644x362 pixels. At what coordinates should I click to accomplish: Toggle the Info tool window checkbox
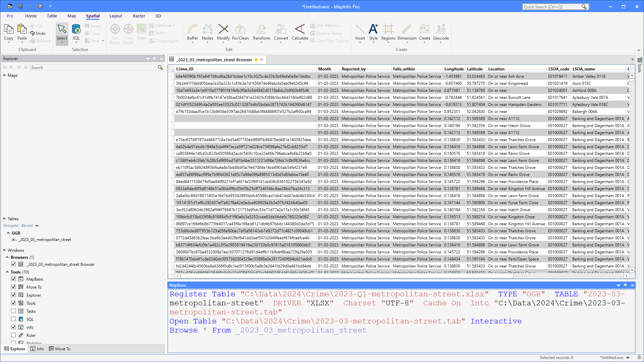(x=13, y=327)
